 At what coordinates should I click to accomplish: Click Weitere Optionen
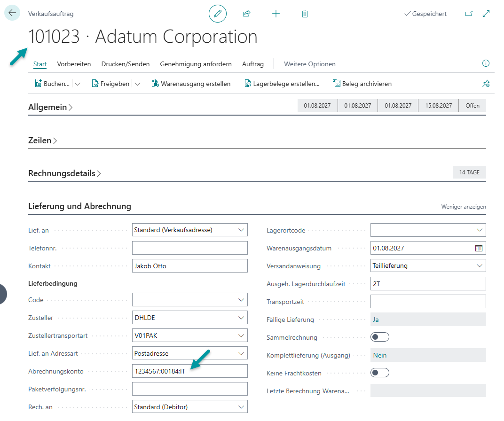(x=310, y=64)
